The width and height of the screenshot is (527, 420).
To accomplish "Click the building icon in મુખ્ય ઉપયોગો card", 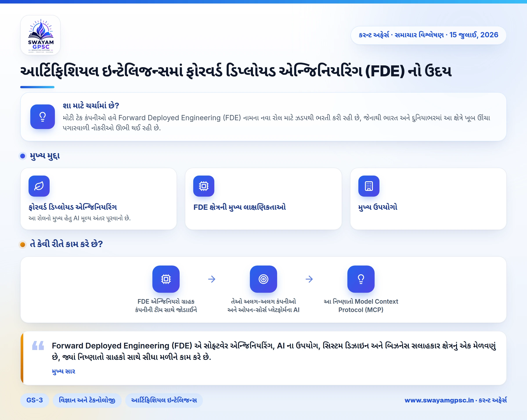I will [369, 186].
